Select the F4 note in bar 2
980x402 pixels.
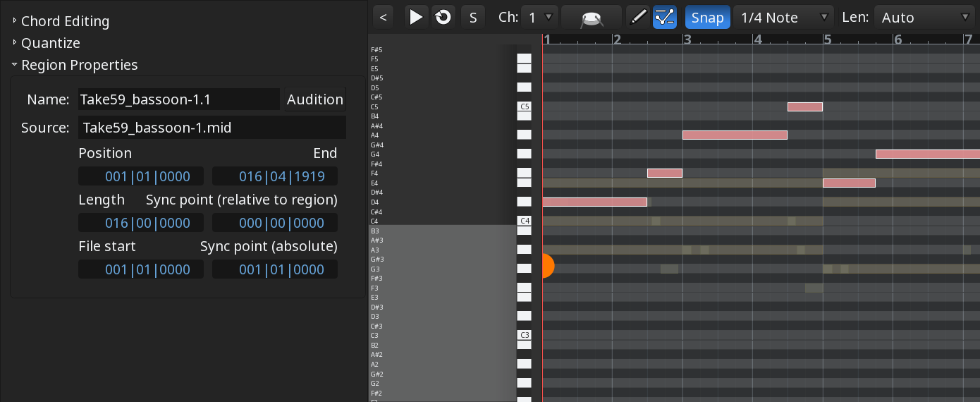tap(665, 173)
